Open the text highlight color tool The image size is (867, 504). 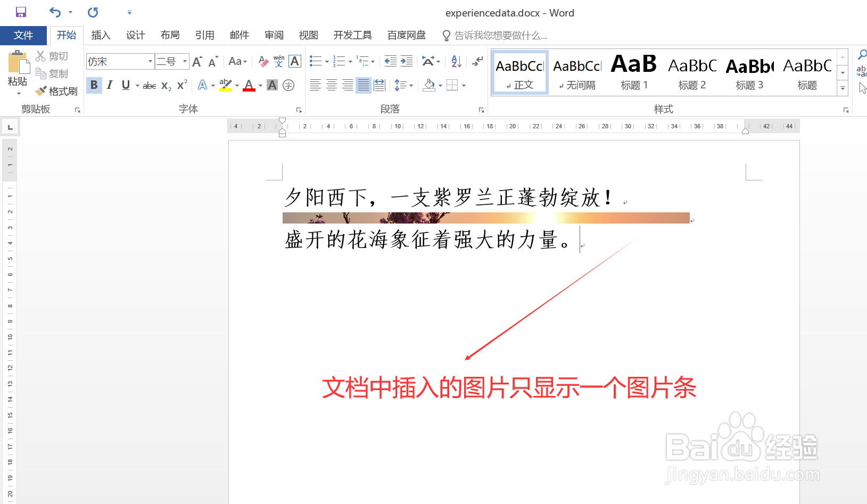[x=225, y=85]
